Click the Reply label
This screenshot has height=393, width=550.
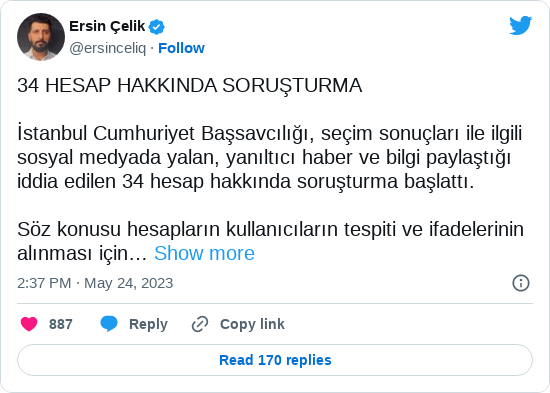(x=148, y=324)
